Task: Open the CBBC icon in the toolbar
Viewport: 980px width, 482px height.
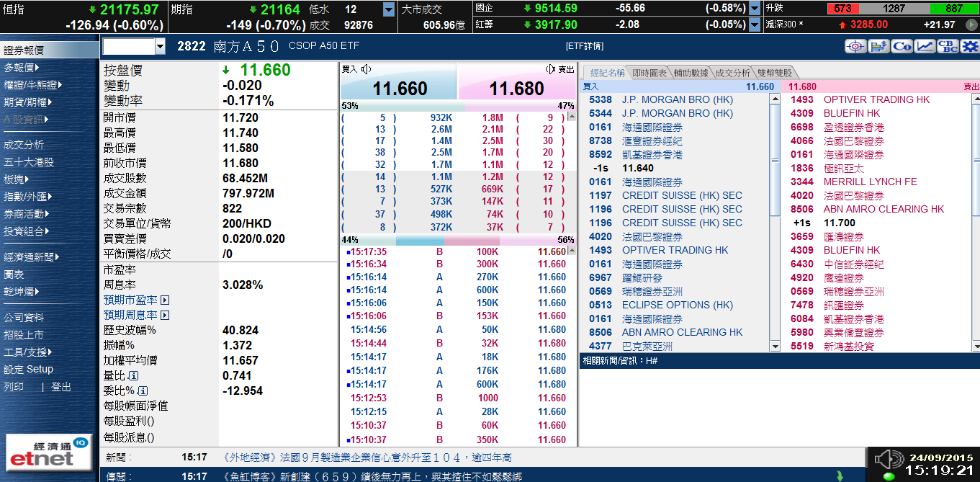Action: point(948,46)
